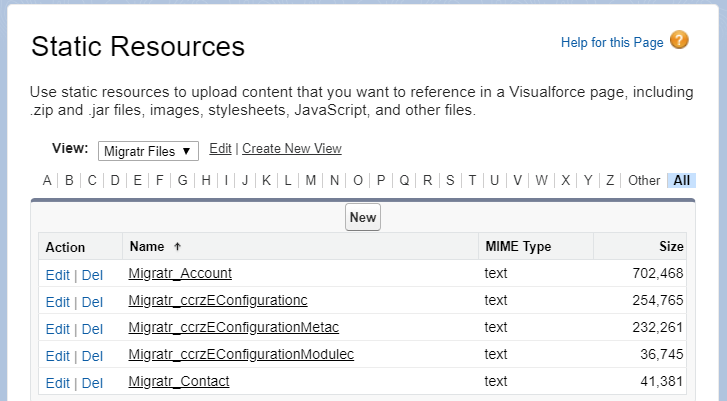The image size is (727, 401).
Task: Click size value 41,381
Action: coord(662,381)
